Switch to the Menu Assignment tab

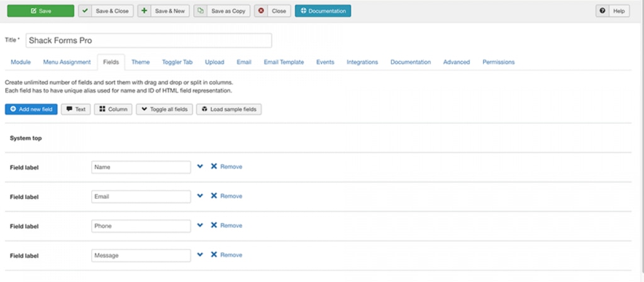pyautogui.click(x=67, y=62)
